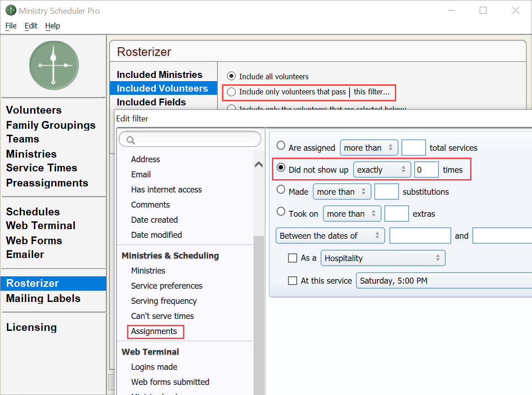Expand 'Between the dates of' dropdown
Viewport: 532px width, 395px height.
click(330, 236)
